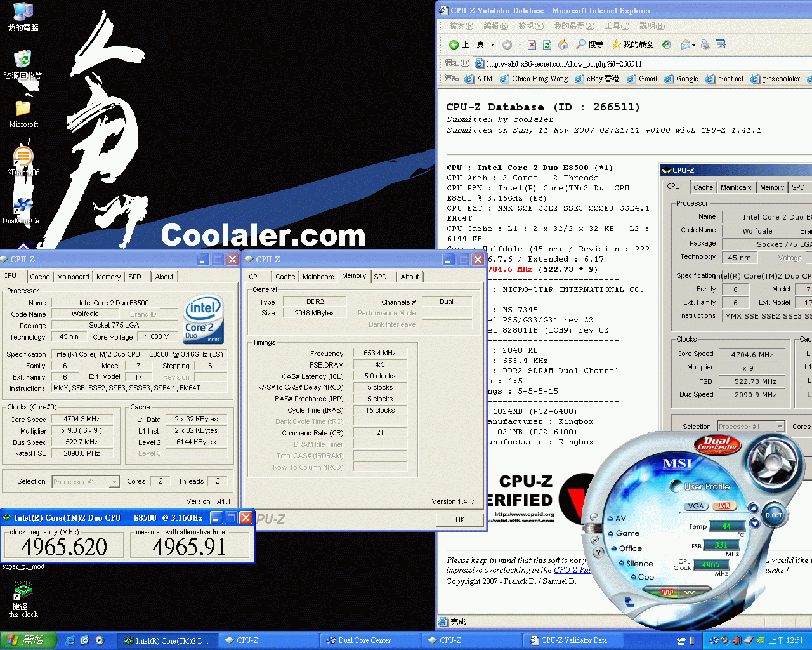Select the Microsoft folder on desktop

[x=23, y=114]
